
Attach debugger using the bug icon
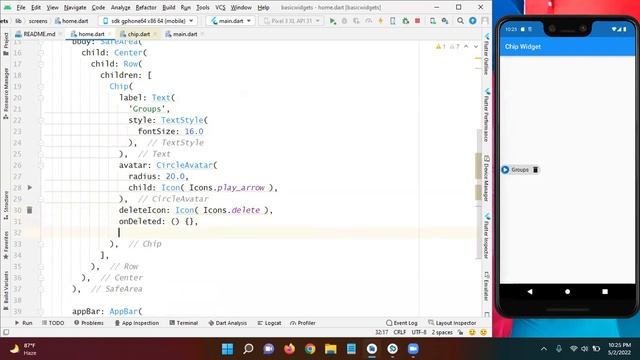coord(405,21)
